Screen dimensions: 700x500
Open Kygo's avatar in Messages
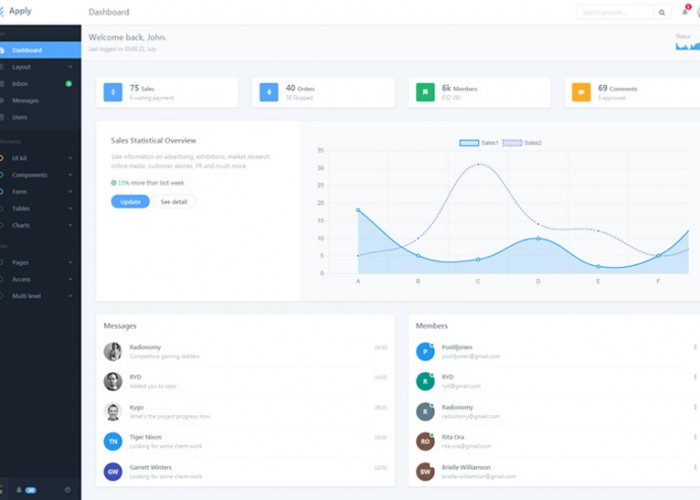click(113, 412)
